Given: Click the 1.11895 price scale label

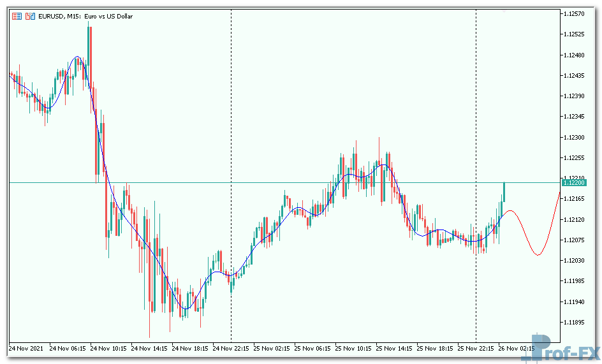Looking at the screenshot, I should click(575, 323).
